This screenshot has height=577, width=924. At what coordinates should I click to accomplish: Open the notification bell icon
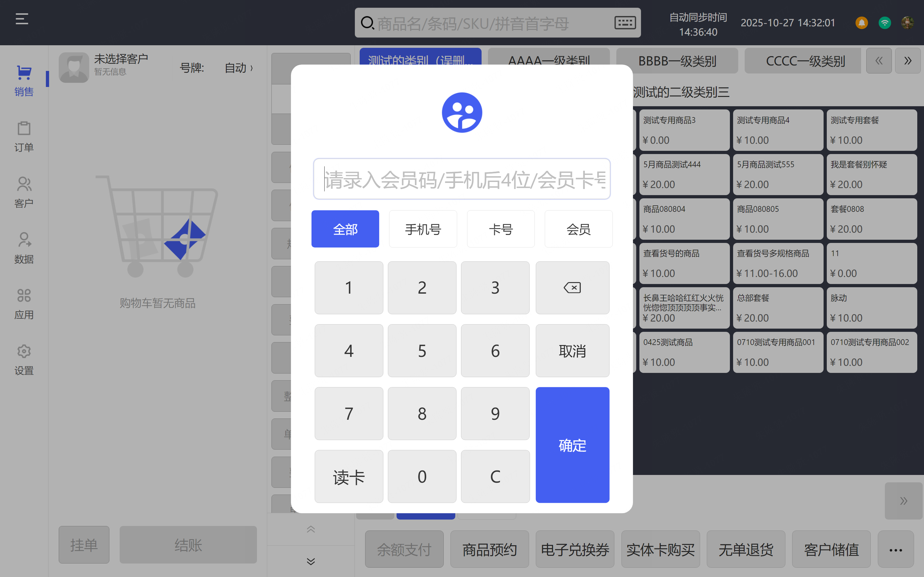click(x=861, y=23)
